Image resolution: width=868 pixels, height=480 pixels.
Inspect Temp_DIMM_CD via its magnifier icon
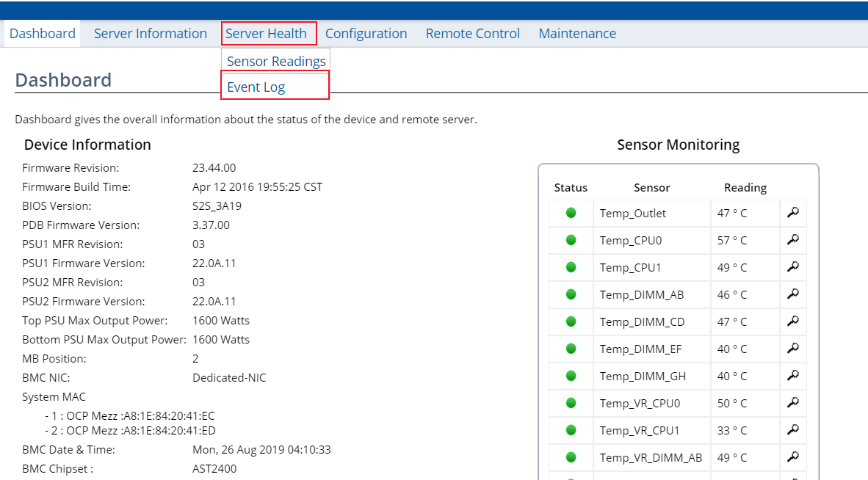792,321
